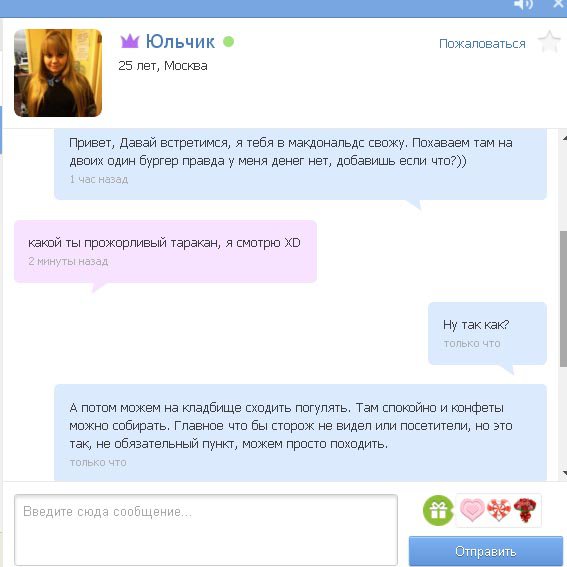Open Юльчик's profile by name link
This screenshot has width=567, height=567.
click(180, 42)
